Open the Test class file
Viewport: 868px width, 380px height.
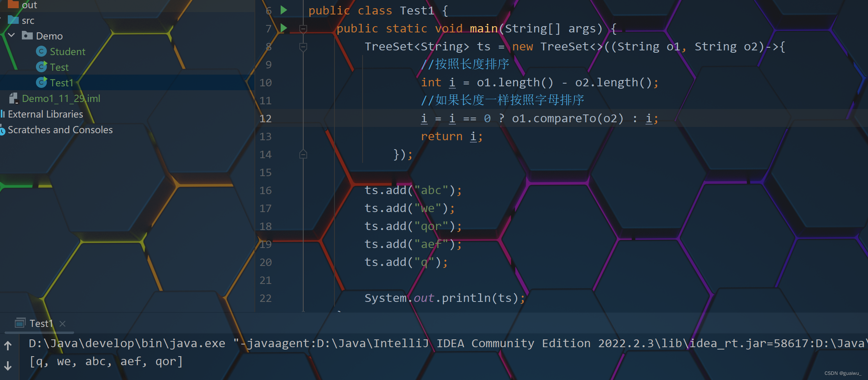point(59,67)
